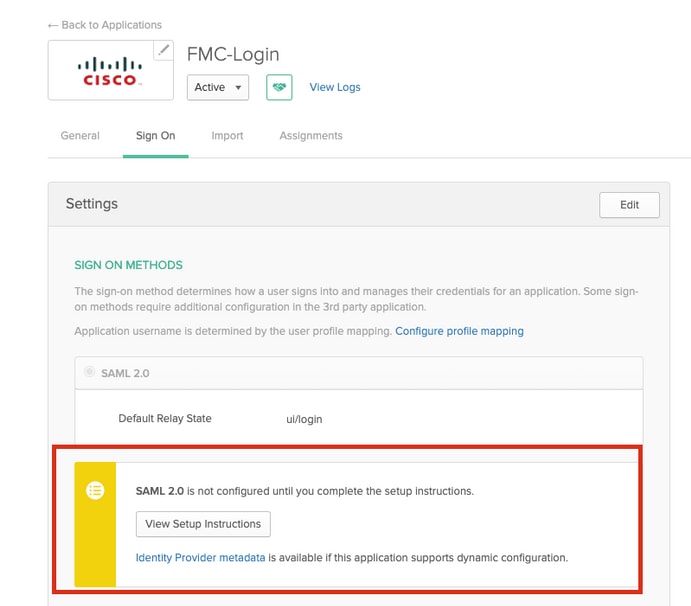This screenshot has height=606, width=691.
Task: Select the SAML 2.0 radio button
Action: (89, 372)
